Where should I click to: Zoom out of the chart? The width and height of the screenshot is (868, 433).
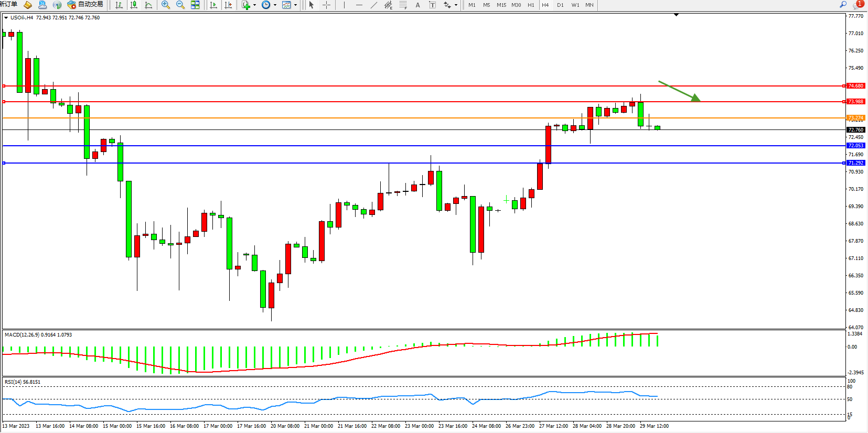[180, 5]
